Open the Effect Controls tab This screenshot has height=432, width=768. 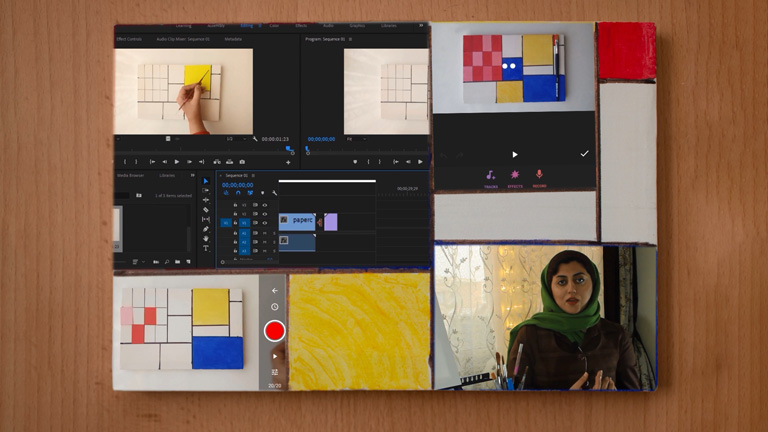point(129,39)
